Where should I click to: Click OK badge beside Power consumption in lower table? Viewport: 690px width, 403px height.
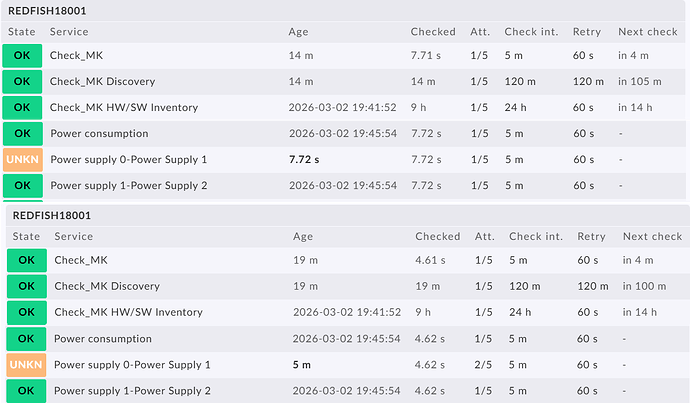click(26, 338)
